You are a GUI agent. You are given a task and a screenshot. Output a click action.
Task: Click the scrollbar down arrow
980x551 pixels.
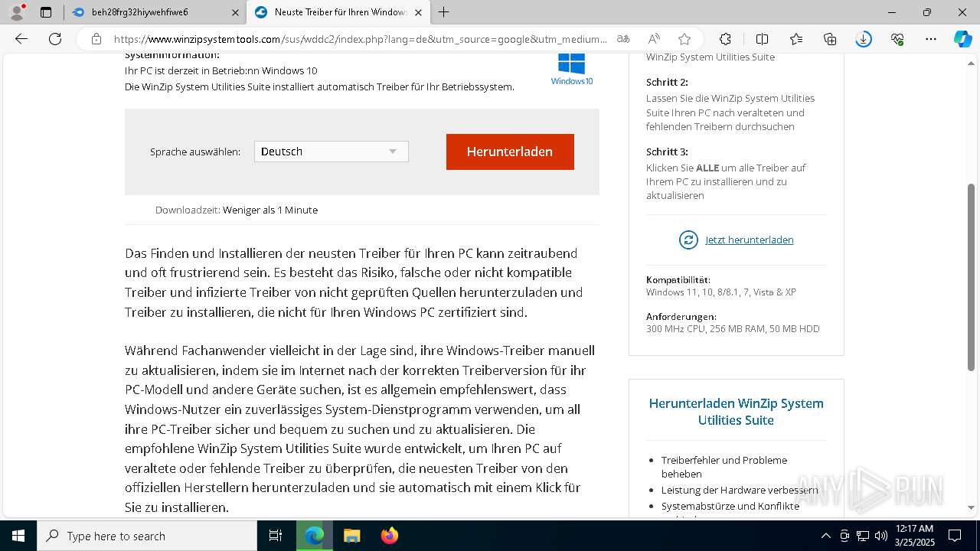click(972, 507)
